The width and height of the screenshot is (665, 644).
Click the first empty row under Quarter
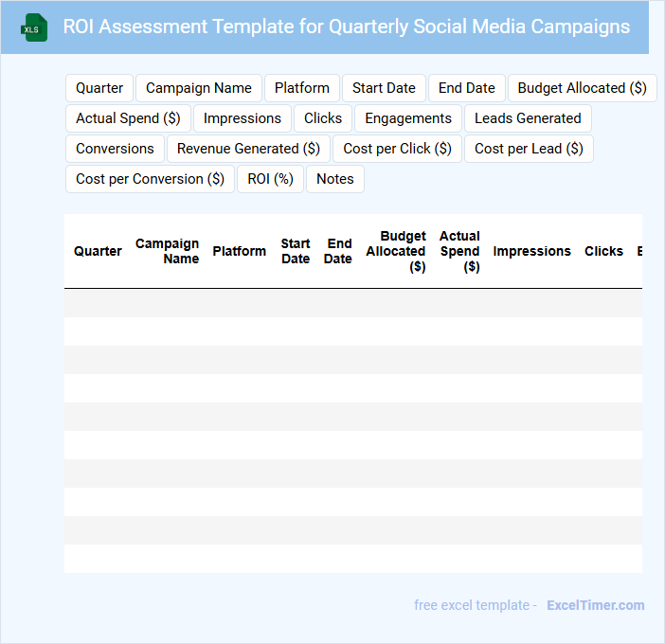pos(98,303)
